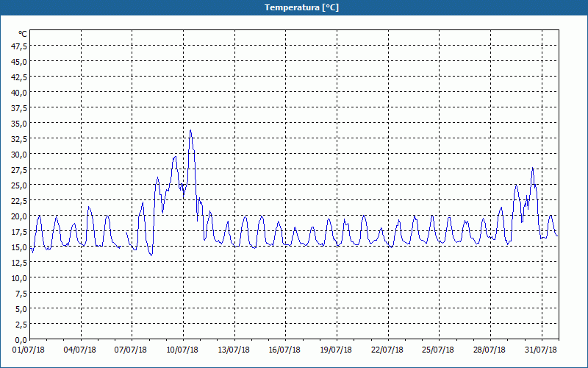Select the 40,0 y-axis label

click(x=20, y=93)
